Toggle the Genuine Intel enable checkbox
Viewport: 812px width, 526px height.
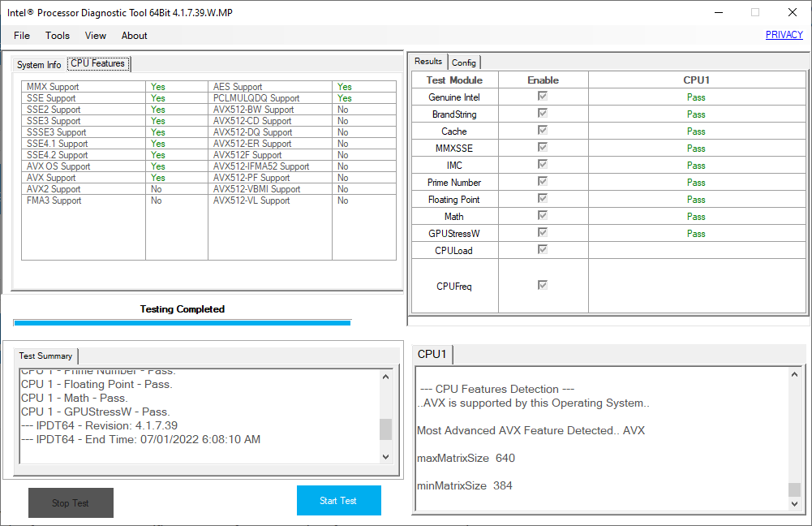[x=543, y=96]
